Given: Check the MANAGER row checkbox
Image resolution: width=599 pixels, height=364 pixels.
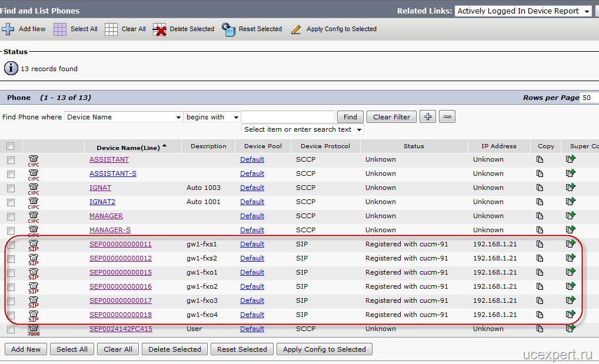Looking at the screenshot, I should click(x=11, y=216).
